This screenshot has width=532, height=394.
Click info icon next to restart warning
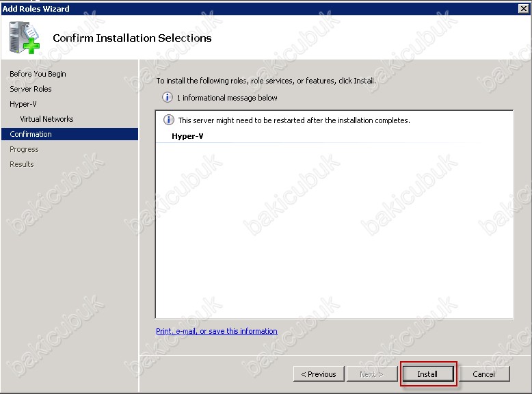[x=169, y=120]
